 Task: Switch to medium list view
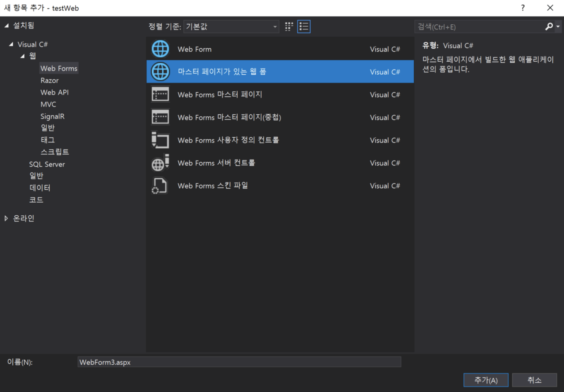click(x=304, y=27)
